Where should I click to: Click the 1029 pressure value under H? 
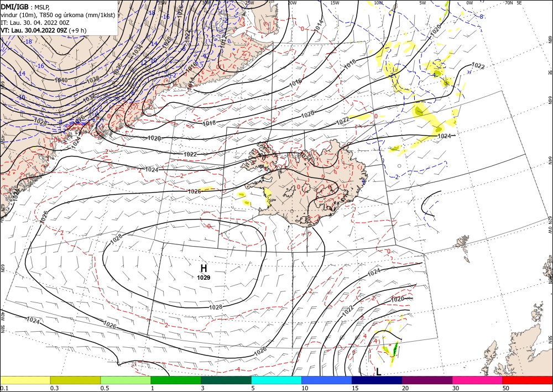tap(204, 278)
